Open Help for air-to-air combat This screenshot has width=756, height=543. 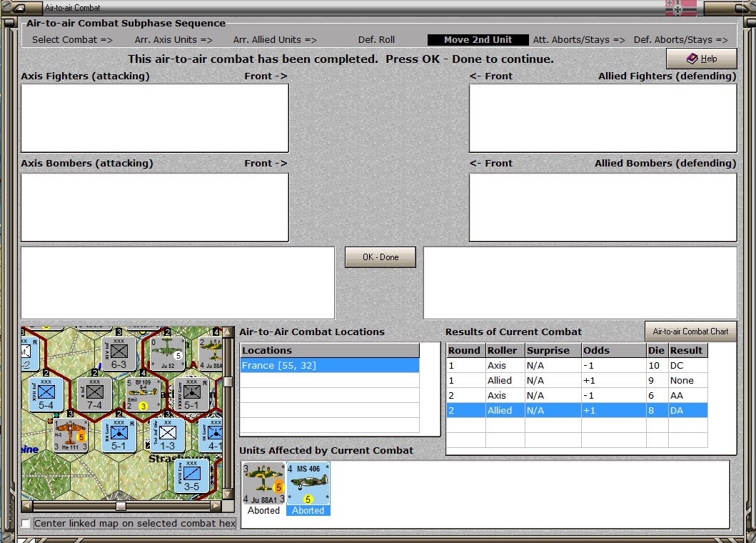[x=702, y=59]
